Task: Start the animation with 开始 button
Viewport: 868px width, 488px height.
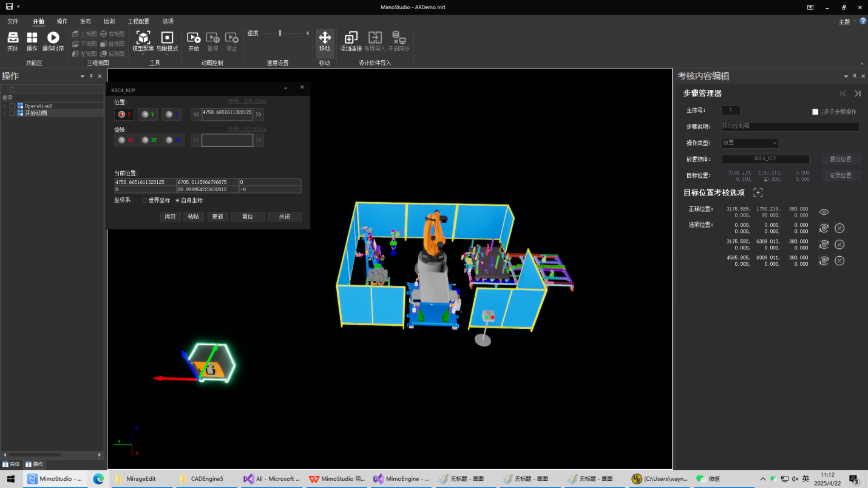Action: pyautogui.click(x=194, y=38)
